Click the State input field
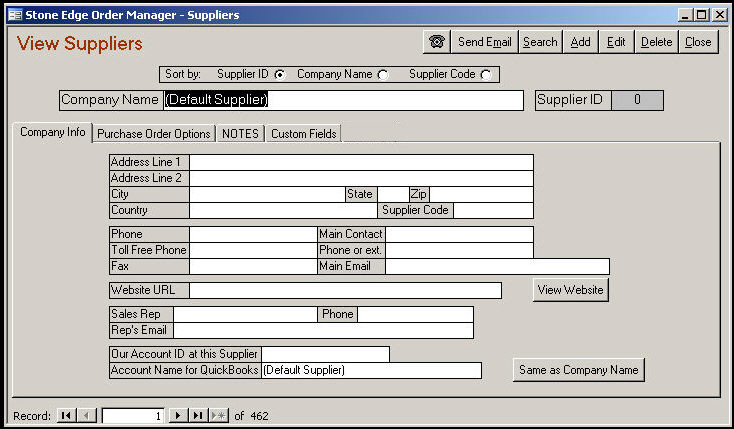The height and width of the screenshot is (429, 734). (x=393, y=194)
